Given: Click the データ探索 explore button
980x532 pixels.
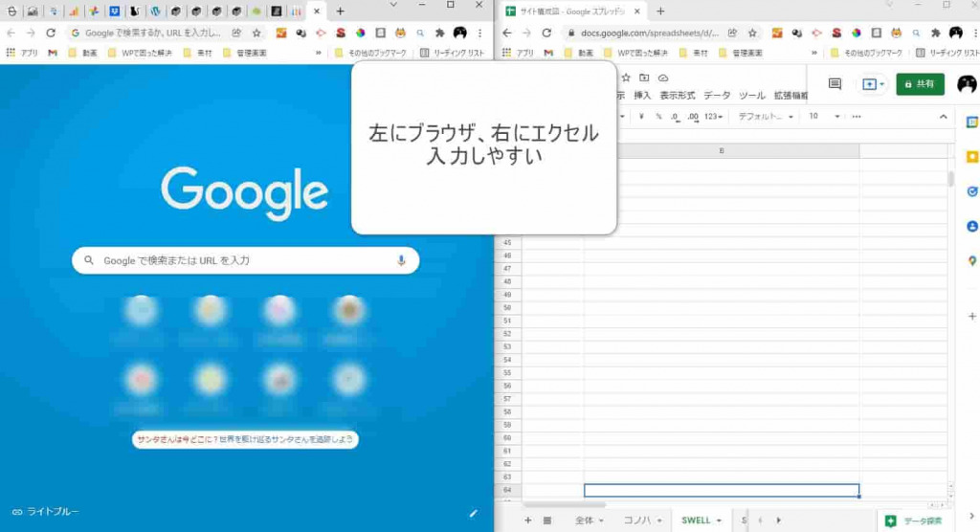Looking at the screenshot, I should pyautogui.click(x=913, y=521).
